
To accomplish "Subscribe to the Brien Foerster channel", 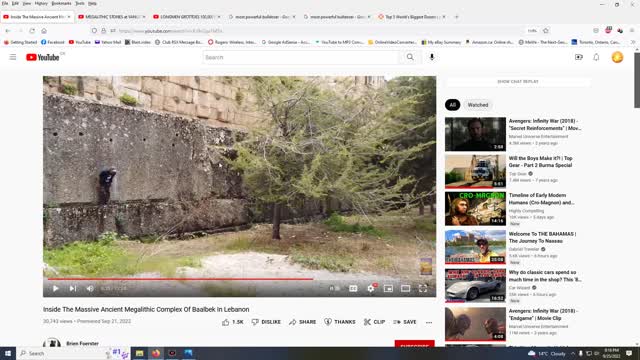I will (414, 344).
